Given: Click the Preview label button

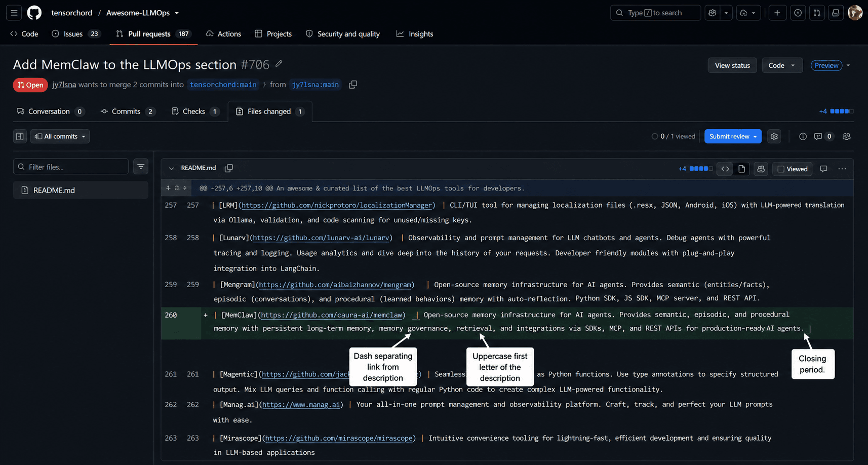Looking at the screenshot, I should point(826,65).
